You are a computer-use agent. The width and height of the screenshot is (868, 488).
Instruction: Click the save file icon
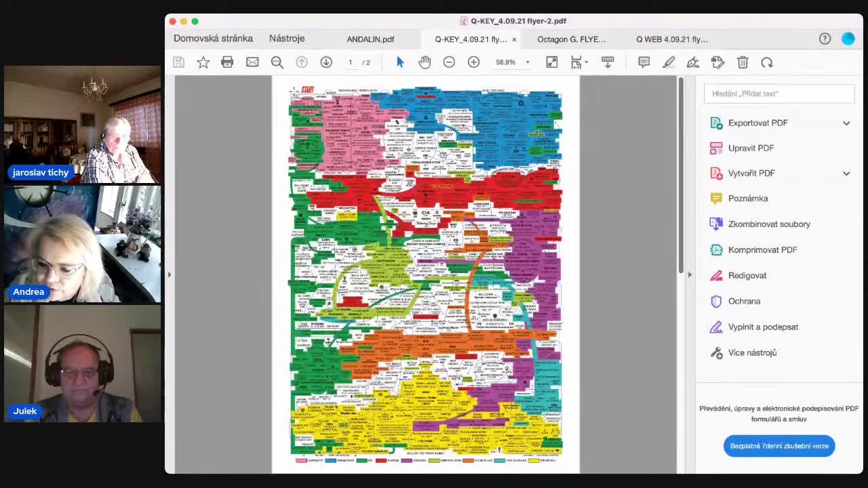[x=178, y=62]
